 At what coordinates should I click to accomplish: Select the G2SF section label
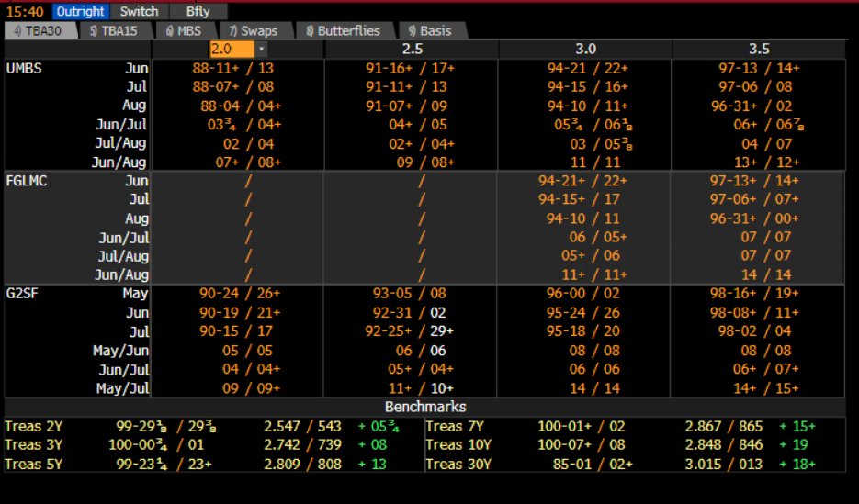22,294
